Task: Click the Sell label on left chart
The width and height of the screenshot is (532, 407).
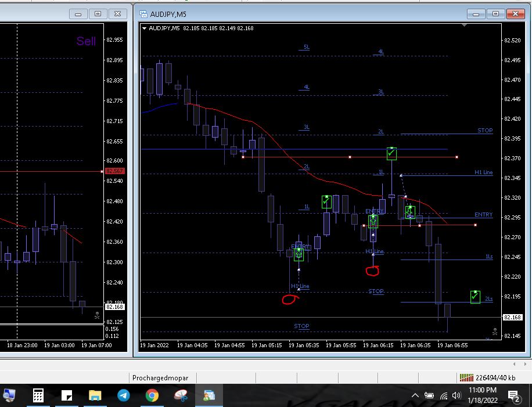Action: (86, 41)
